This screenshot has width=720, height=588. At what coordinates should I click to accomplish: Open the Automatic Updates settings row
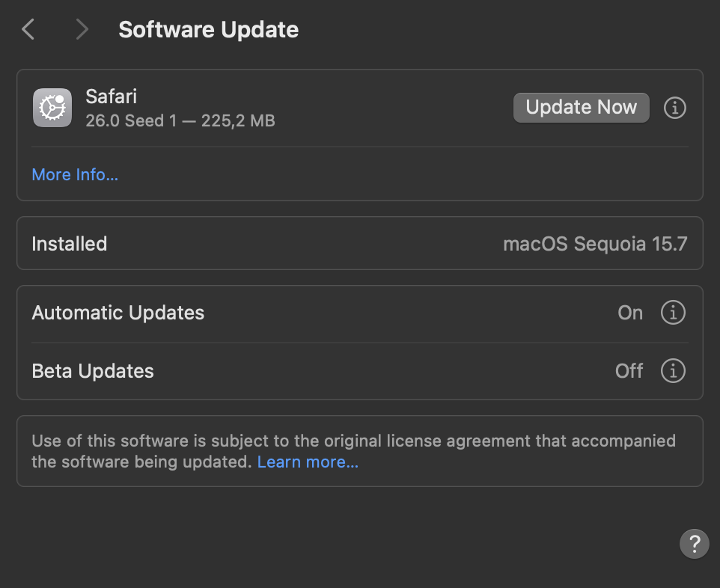tap(118, 313)
